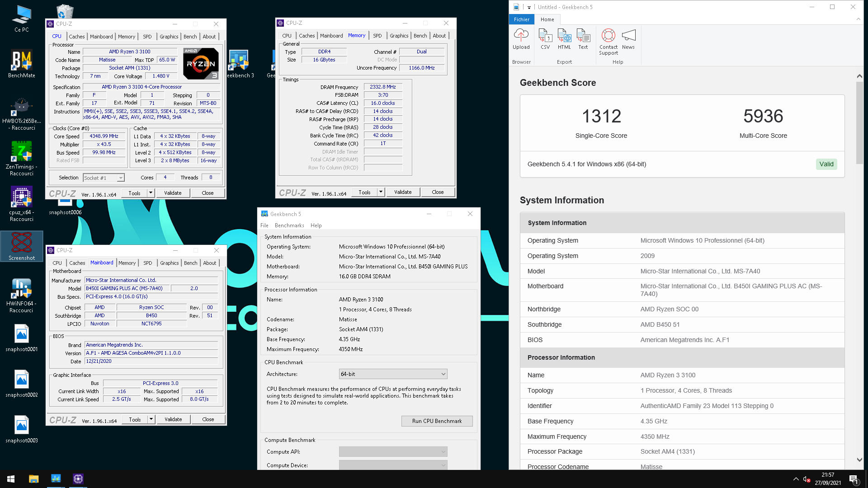
Task: Open Compute API dropdown
Action: click(x=393, y=452)
